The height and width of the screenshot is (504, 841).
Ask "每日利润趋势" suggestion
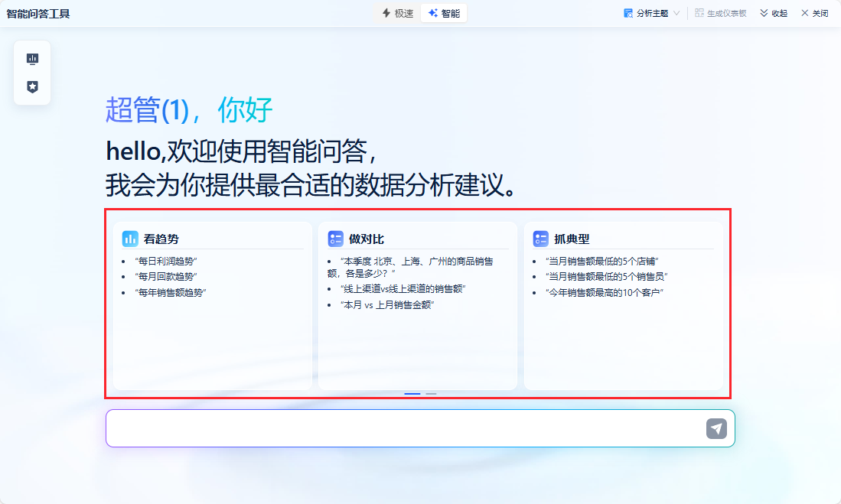(x=166, y=261)
